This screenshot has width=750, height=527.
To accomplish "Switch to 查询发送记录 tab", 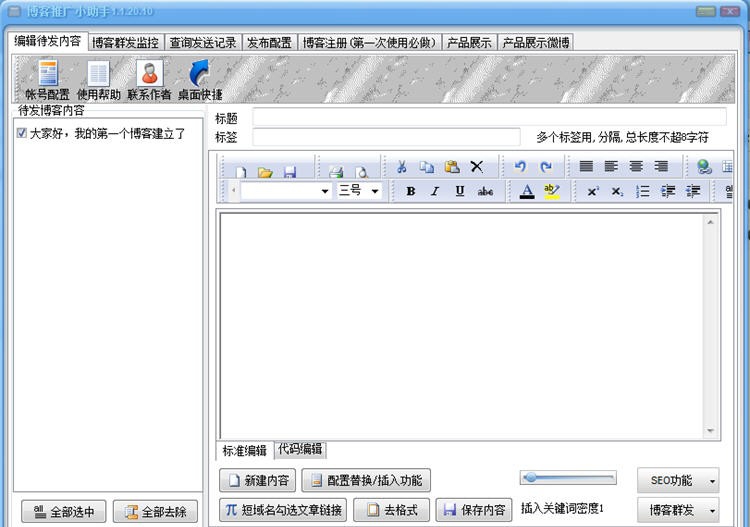I will [203, 43].
